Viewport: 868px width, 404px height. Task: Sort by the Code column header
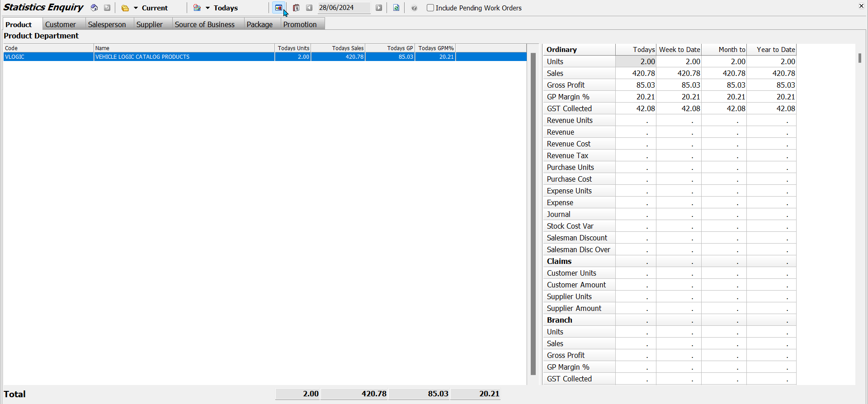48,48
